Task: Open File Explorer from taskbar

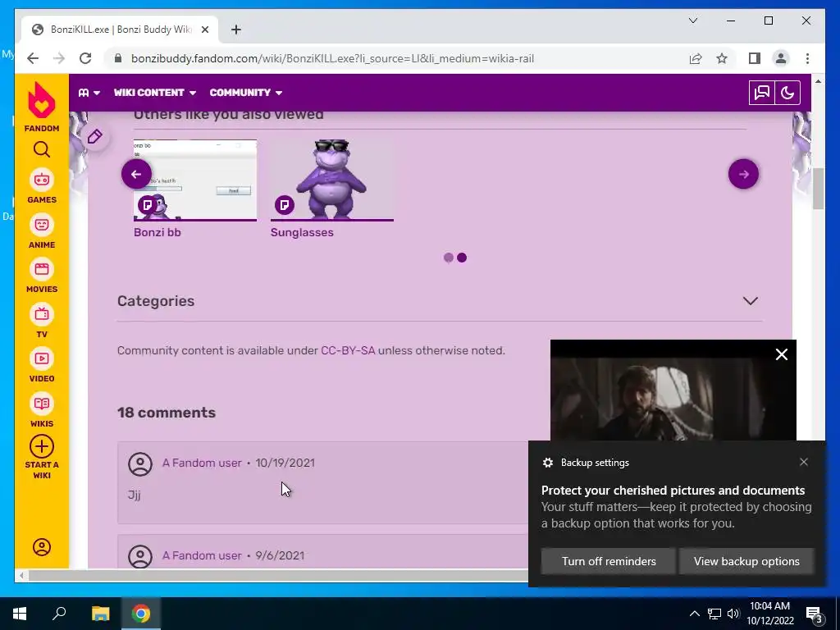Action: click(x=100, y=614)
